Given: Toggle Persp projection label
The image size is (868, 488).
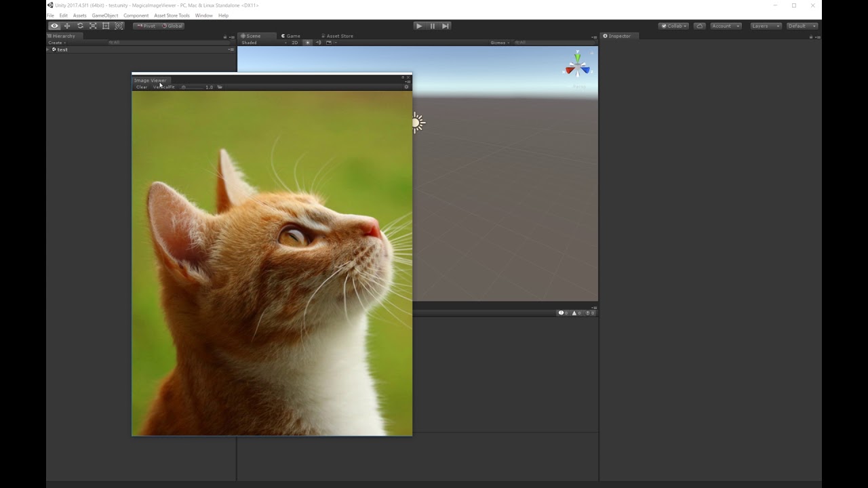Looking at the screenshot, I should pos(579,87).
